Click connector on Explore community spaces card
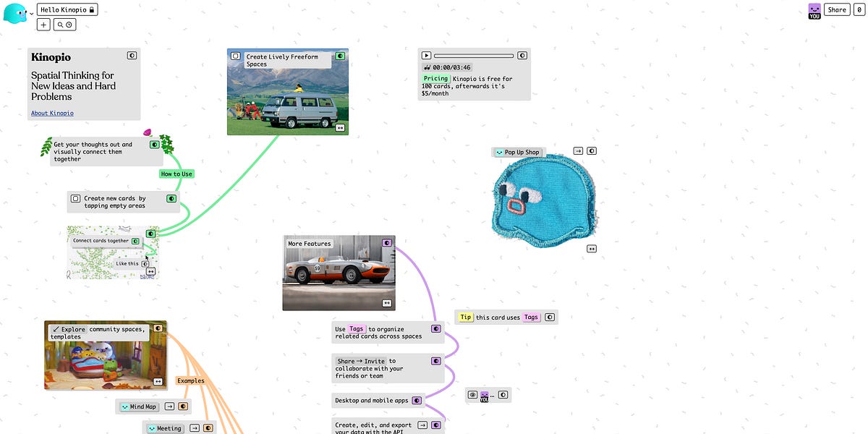 tap(158, 328)
